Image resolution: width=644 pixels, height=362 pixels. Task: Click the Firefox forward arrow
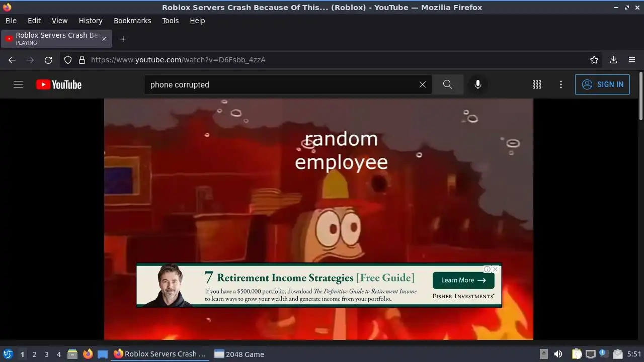point(30,60)
